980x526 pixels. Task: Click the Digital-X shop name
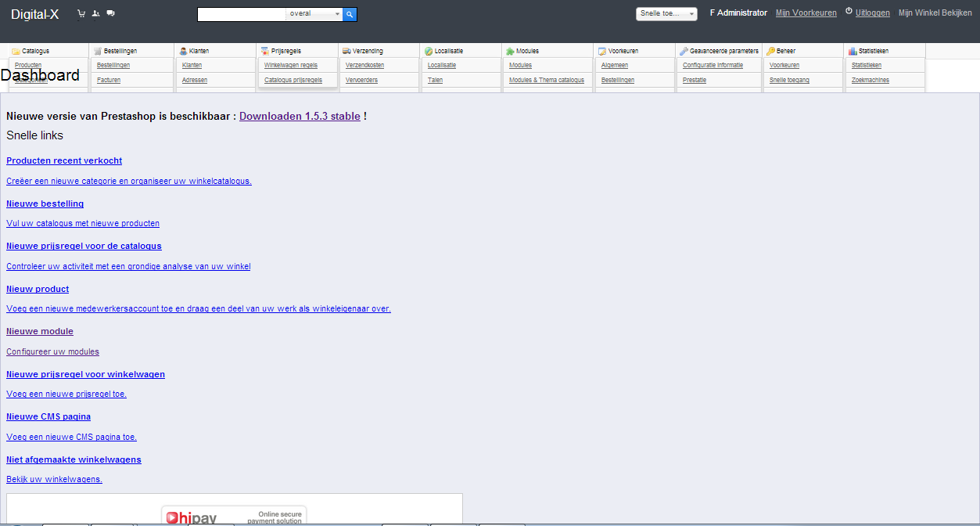point(34,14)
